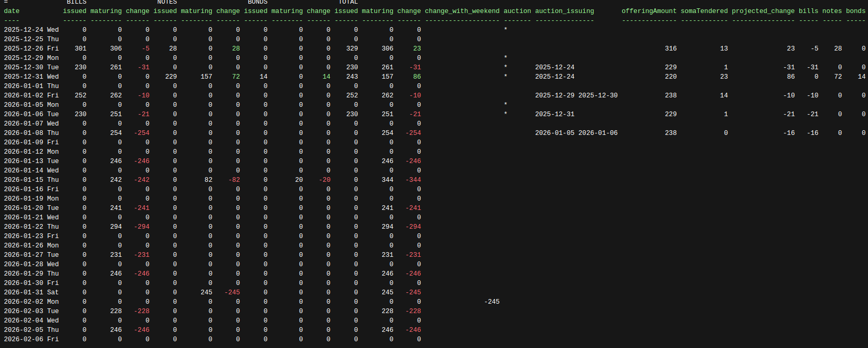The width and height of the screenshot is (868, 348).
Task: Click total issued value "243"
Action: (352, 77)
